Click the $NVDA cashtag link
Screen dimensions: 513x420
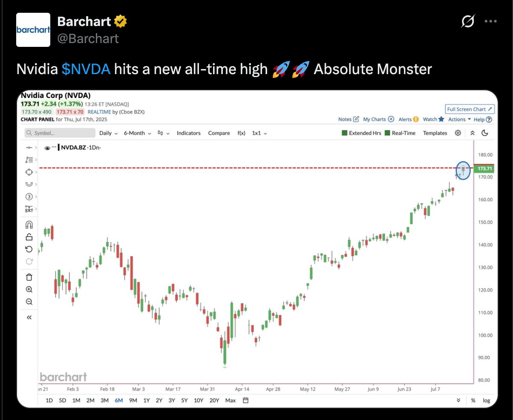click(x=86, y=69)
